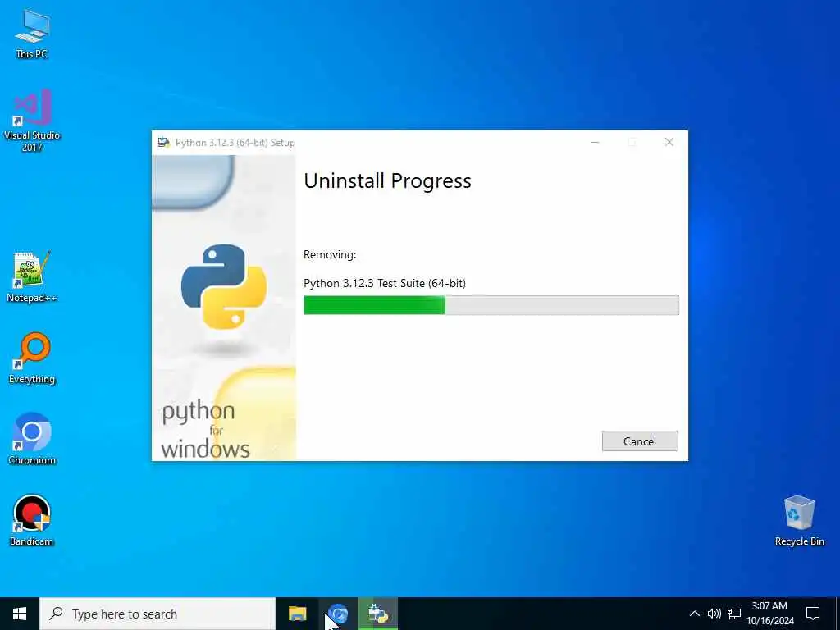The image size is (840, 630).
Task: Cancel the Python uninstall
Action: point(640,441)
